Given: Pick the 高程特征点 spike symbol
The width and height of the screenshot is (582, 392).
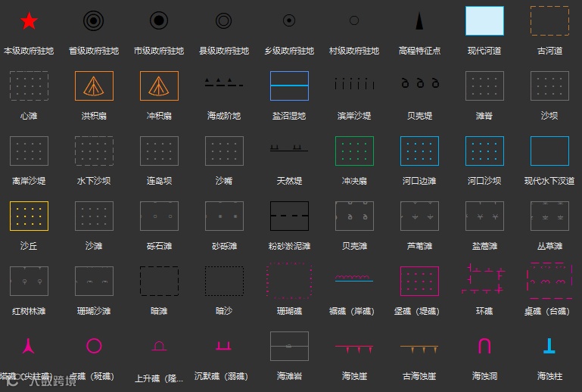Looking at the screenshot, I should click(419, 20).
